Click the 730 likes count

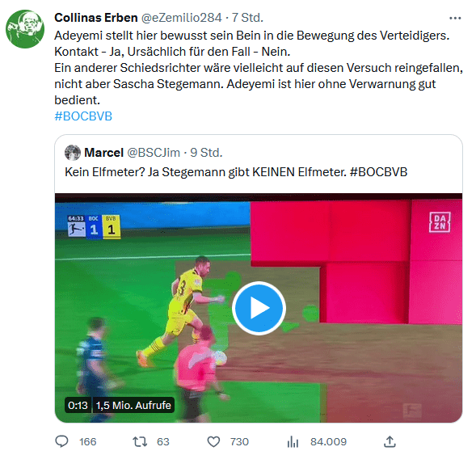click(239, 441)
